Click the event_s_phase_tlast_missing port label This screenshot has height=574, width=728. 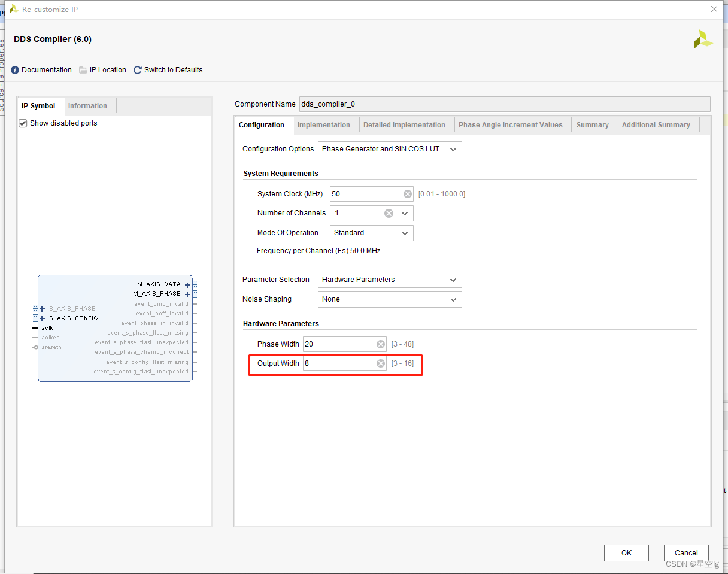tap(148, 333)
